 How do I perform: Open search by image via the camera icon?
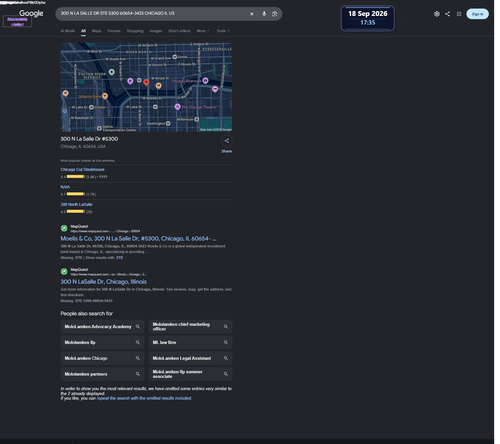click(275, 14)
